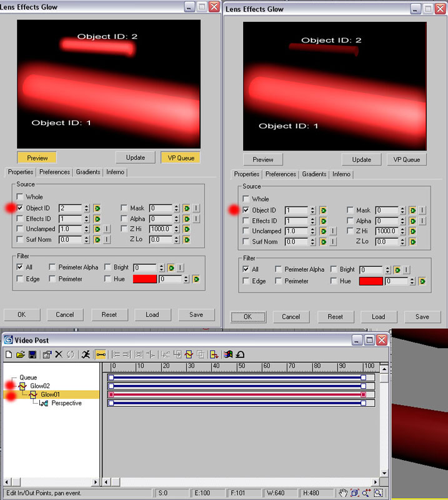The height and width of the screenshot is (500, 448).
Task: Enable Effects ID checkbox in left dialog
Action: pos(20,218)
